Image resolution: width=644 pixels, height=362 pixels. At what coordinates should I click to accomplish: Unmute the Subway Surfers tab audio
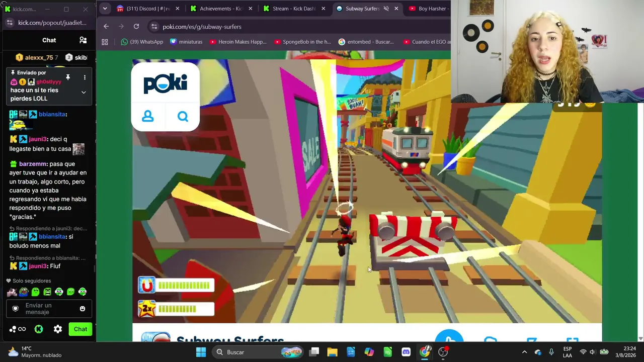(x=386, y=9)
